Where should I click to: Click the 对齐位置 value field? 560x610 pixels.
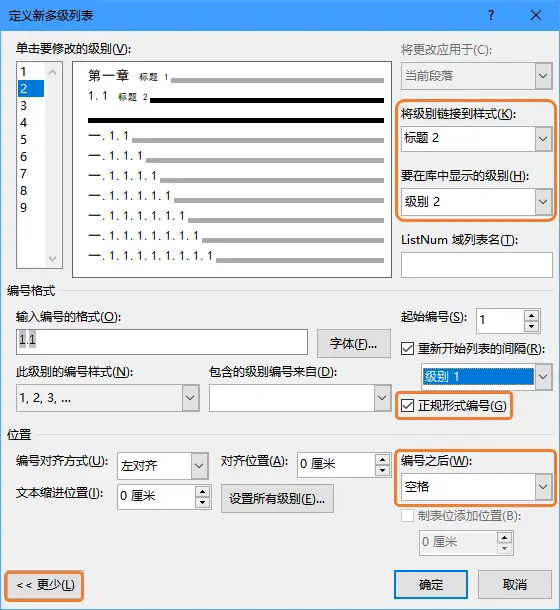pyautogui.click(x=336, y=464)
